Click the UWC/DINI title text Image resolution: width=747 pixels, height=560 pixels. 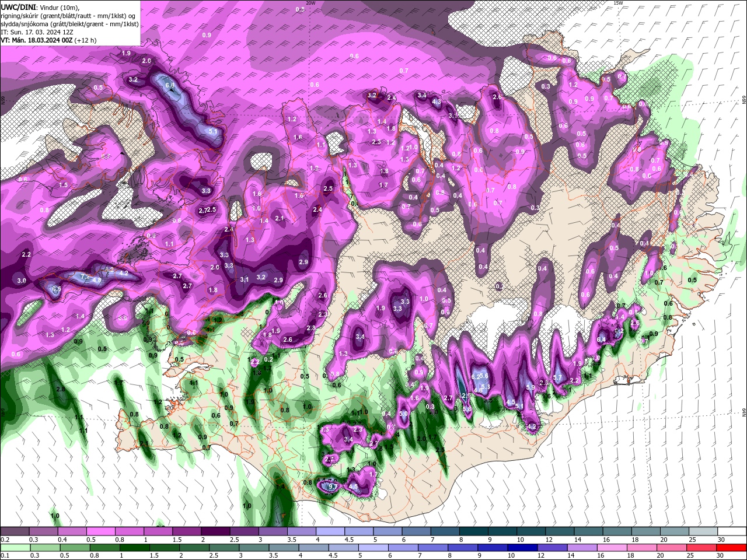pyautogui.click(x=19, y=7)
